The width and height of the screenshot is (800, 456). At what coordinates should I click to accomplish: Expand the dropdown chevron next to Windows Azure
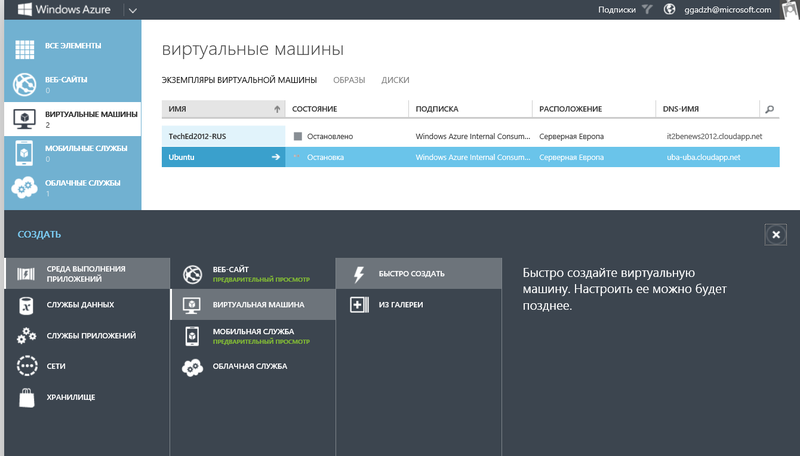pos(133,10)
